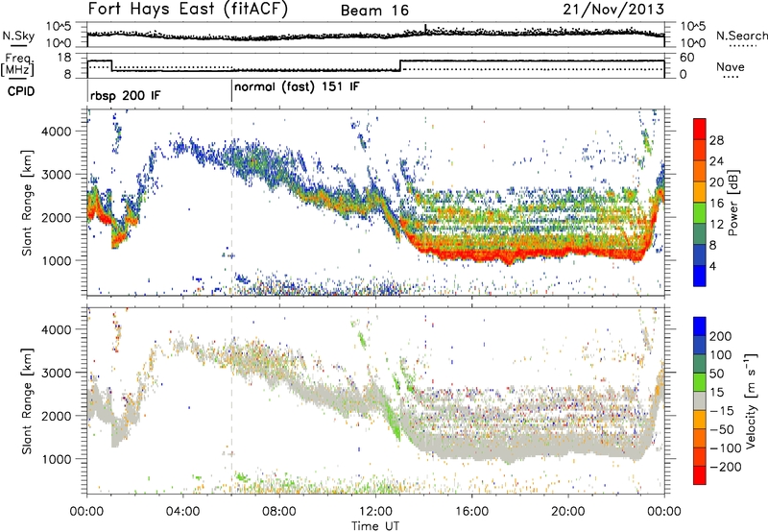Click the red top segment of Power colorbar
Image resolution: width=768 pixels, height=532 pixels.
click(x=700, y=129)
